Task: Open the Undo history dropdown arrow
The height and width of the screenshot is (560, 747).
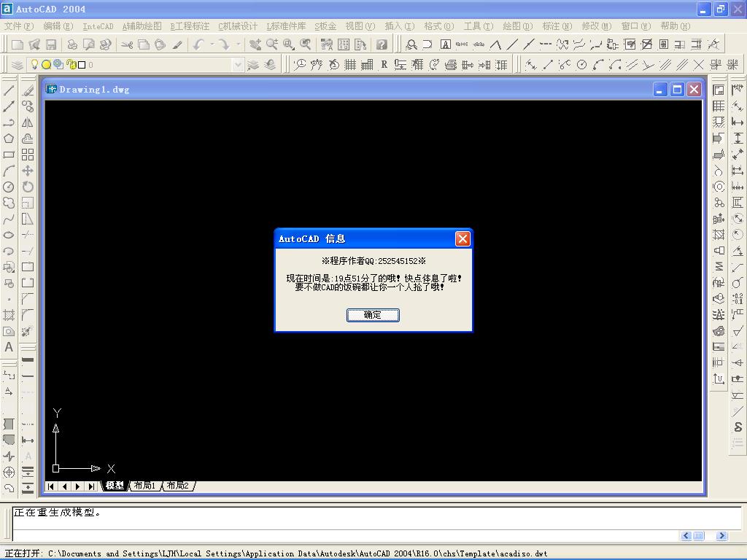Action: (212, 44)
